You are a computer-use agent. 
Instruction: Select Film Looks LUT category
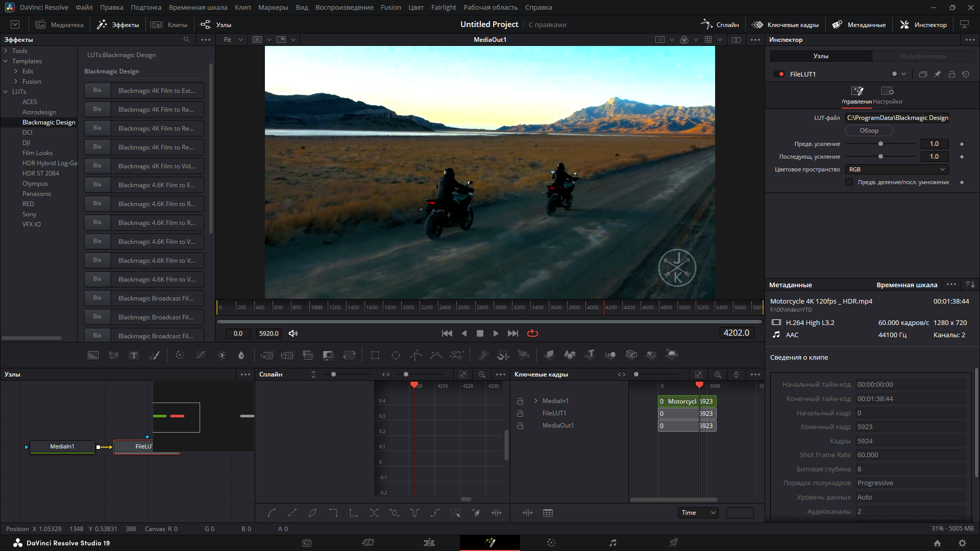click(37, 153)
